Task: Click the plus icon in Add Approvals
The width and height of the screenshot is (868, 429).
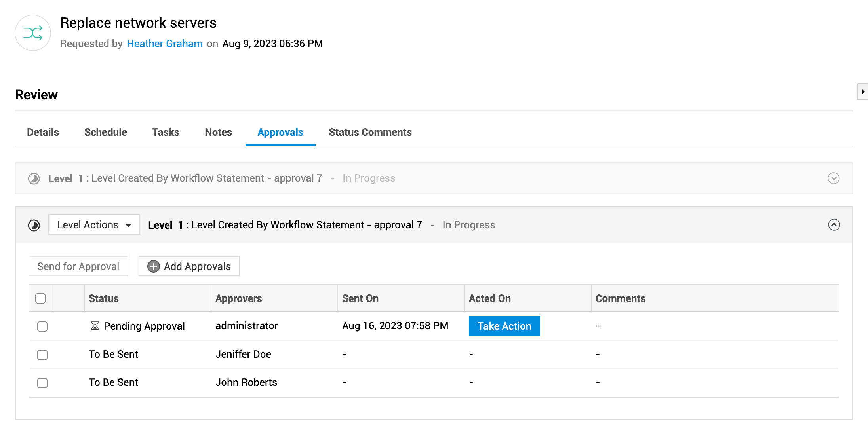Action: [x=154, y=266]
